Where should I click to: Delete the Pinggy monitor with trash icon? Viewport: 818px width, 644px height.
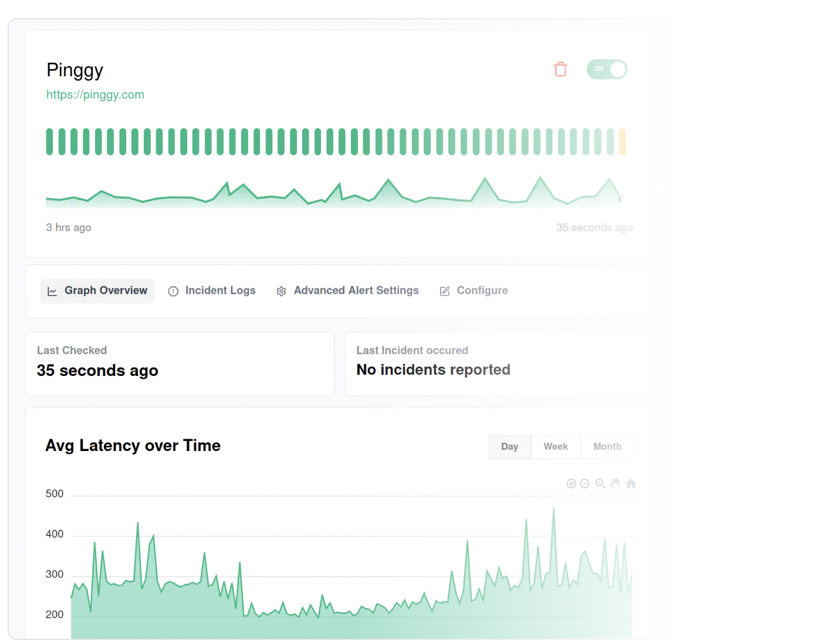click(560, 69)
